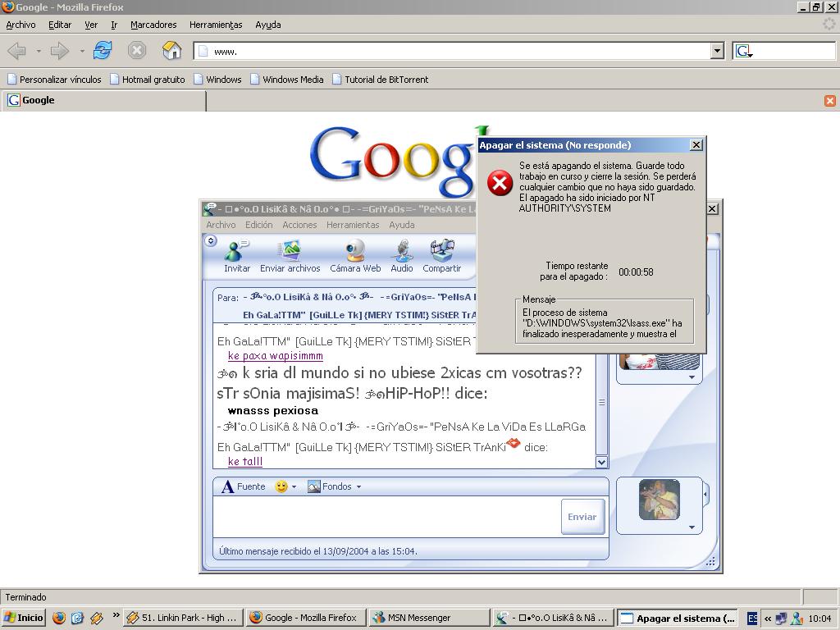This screenshot has width=840, height=630.
Task: Click in the Firefox address bar
Action: (x=452, y=52)
